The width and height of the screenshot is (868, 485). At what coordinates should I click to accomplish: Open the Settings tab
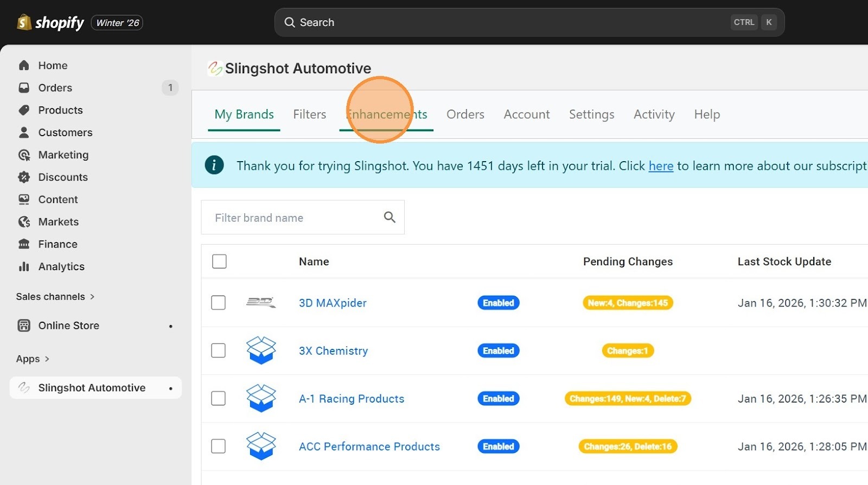click(x=591, y=114)
